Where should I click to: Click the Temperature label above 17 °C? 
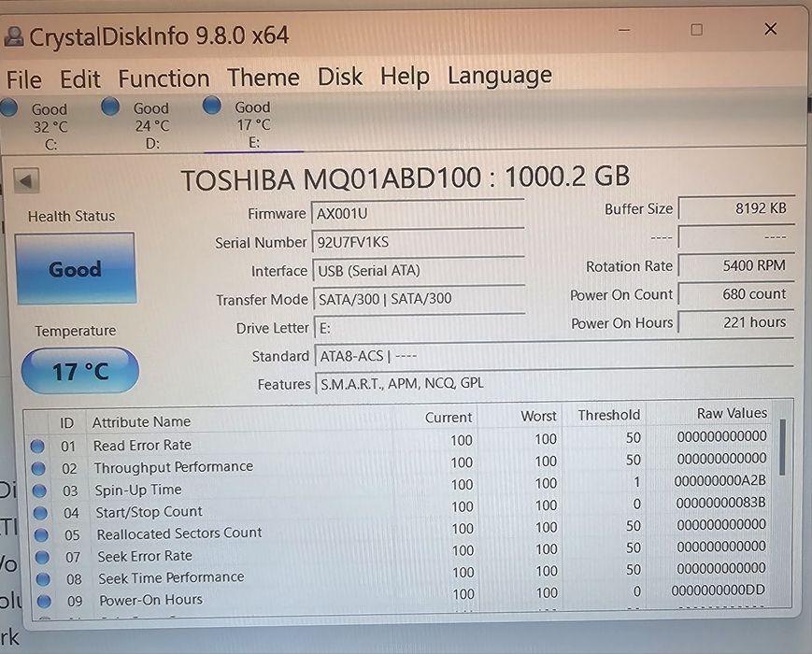[x=76, y=331]
